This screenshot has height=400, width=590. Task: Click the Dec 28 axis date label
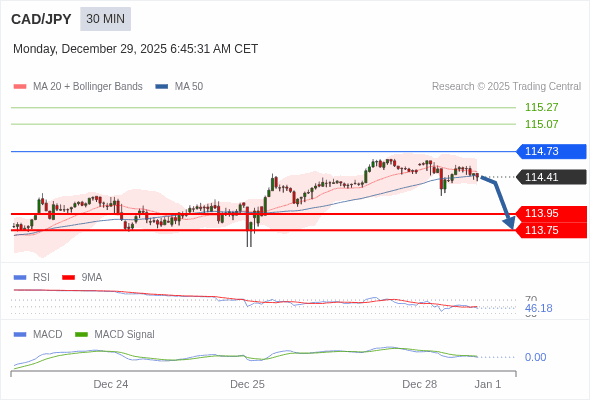click(x=420, y=384)
